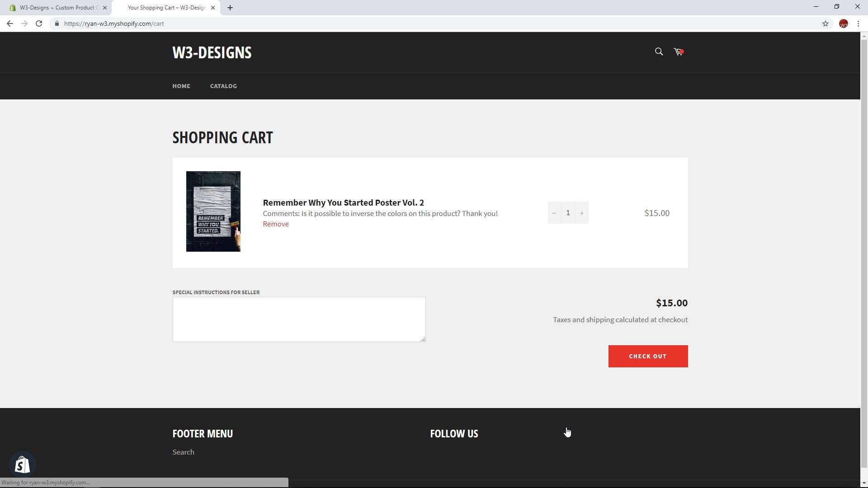Image resolution: width=868 pixels, height=488 pixels.
Task: Click the page vertical scrollbar
Action: click(864, 254)
